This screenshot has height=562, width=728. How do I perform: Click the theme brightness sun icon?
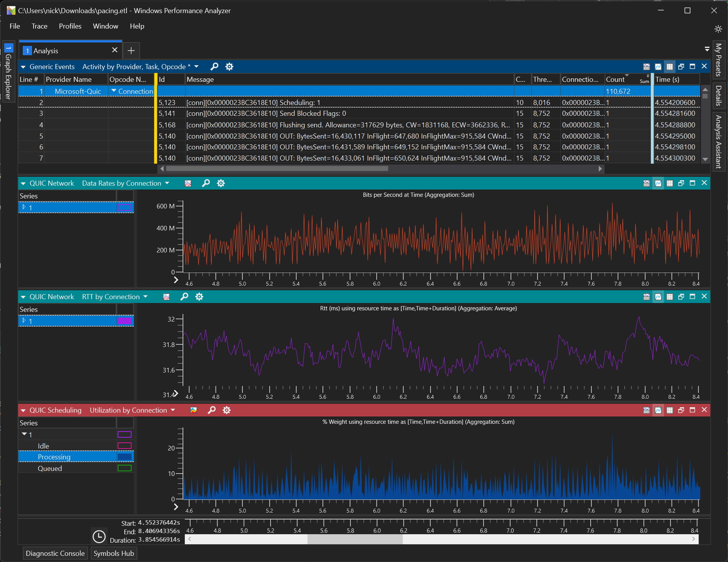718,29
